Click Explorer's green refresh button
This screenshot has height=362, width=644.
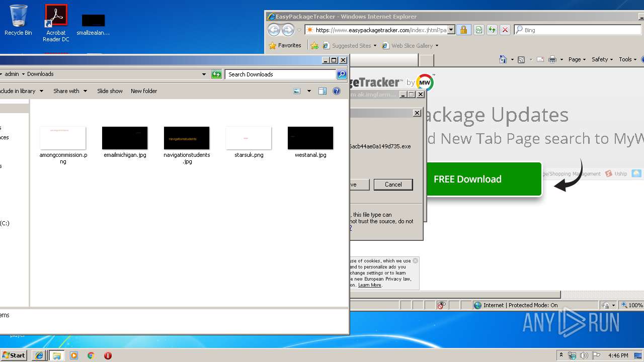(x=216, y=74)
